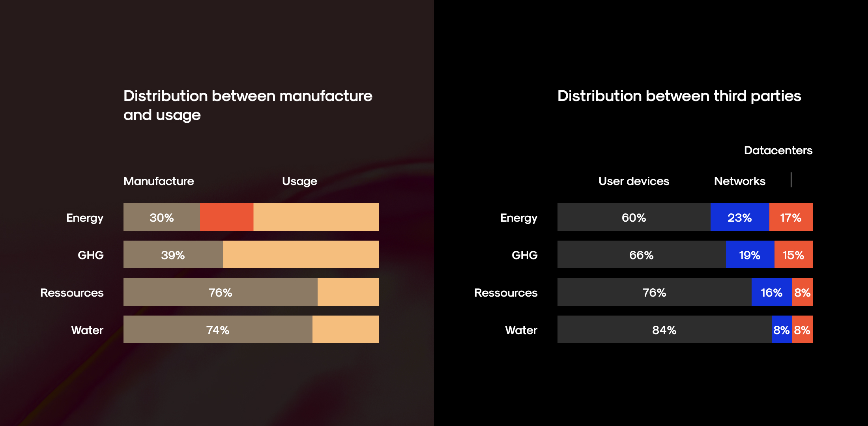The image size is (868, 426).
Task: Click the 84% Water user devices segment
Action: tap(664, 329)
